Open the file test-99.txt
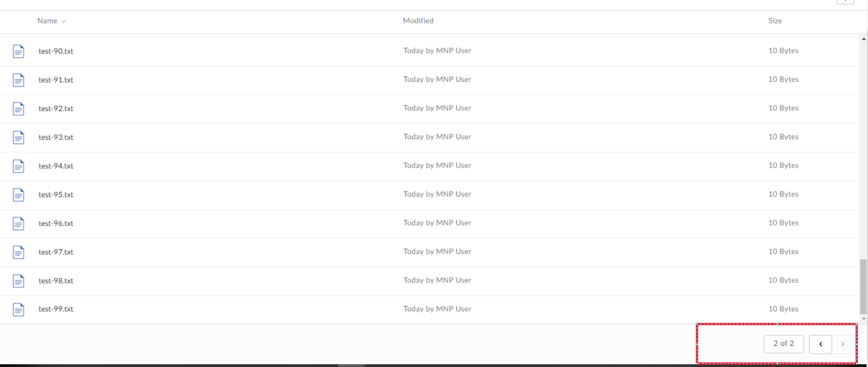The image size is (868, 367). click(56, 309)
